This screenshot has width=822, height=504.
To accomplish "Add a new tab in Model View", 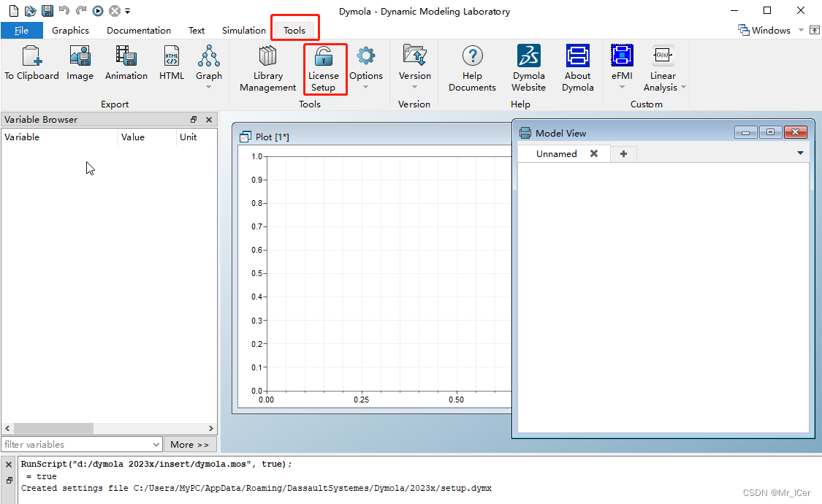I will coord(623,154).
